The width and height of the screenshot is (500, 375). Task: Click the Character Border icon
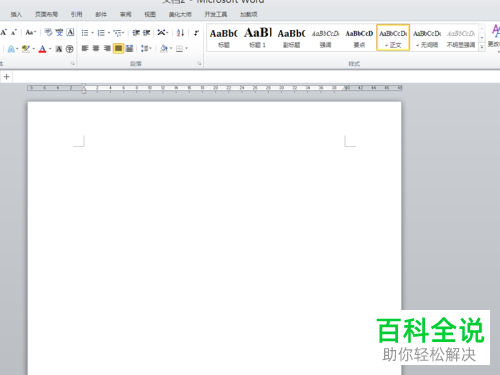point(70,32)
